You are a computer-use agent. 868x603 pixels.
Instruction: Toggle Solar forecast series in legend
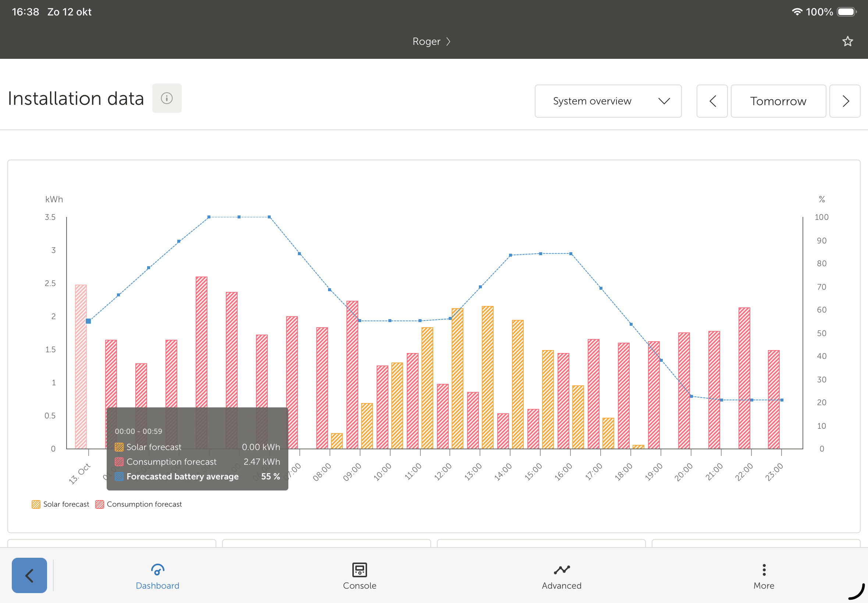tap(66, 504)
